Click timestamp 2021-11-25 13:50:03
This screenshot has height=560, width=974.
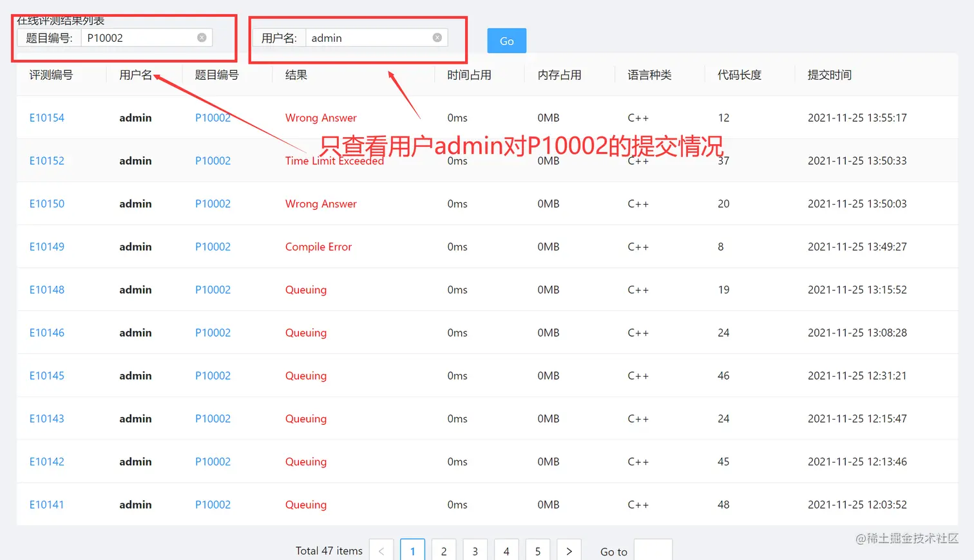857,204
